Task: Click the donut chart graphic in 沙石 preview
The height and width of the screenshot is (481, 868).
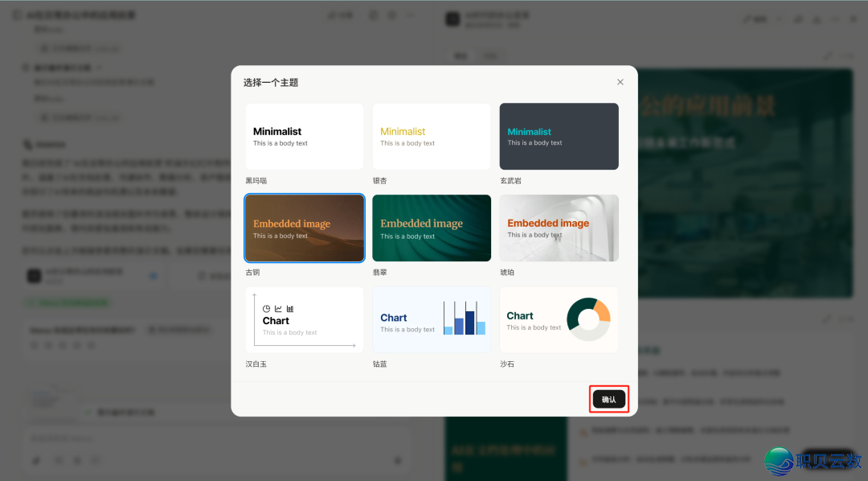Action: 589,319
